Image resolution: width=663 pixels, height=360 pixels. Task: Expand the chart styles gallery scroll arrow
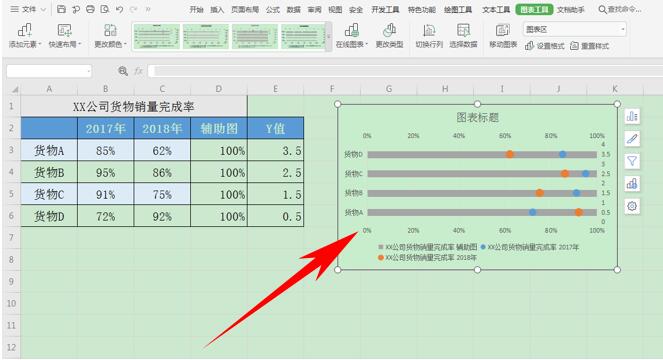pyautogui.click(x=329, y=36)
